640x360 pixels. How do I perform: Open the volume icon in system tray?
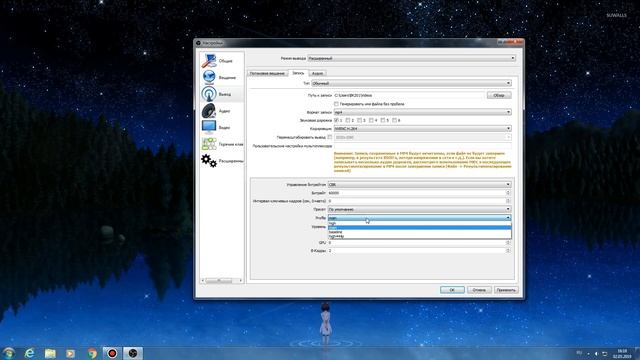(x=596, y=353)
